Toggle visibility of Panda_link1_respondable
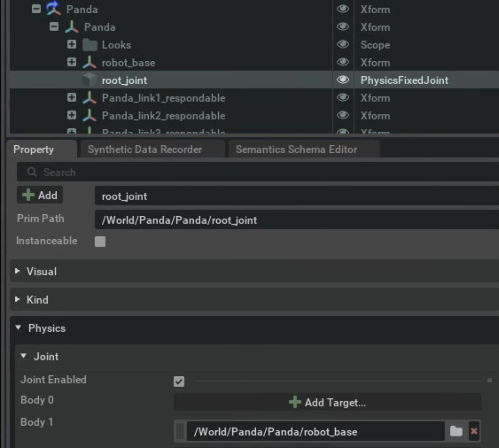499x448 pixels. click(342, 98)
